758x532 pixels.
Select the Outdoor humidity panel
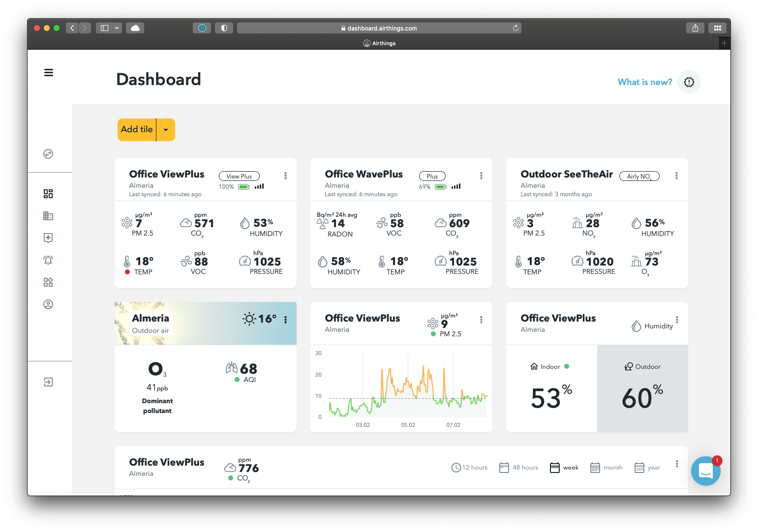(642, 388)
